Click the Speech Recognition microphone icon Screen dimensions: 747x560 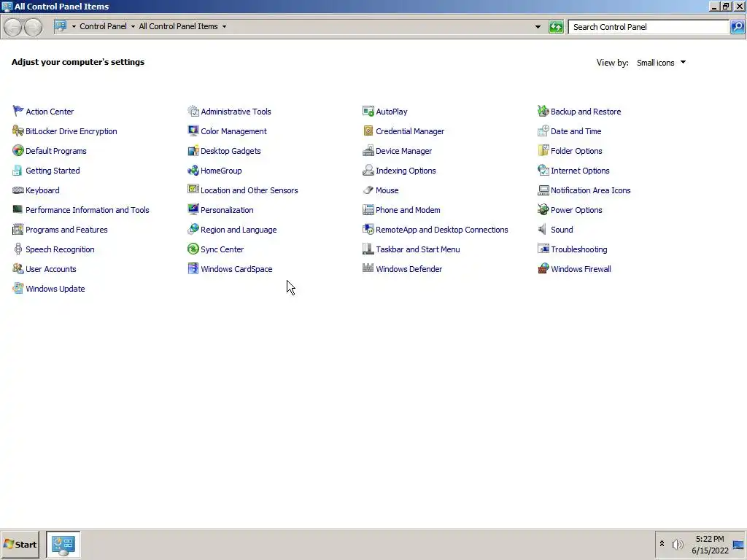click(x=18, y=249)
